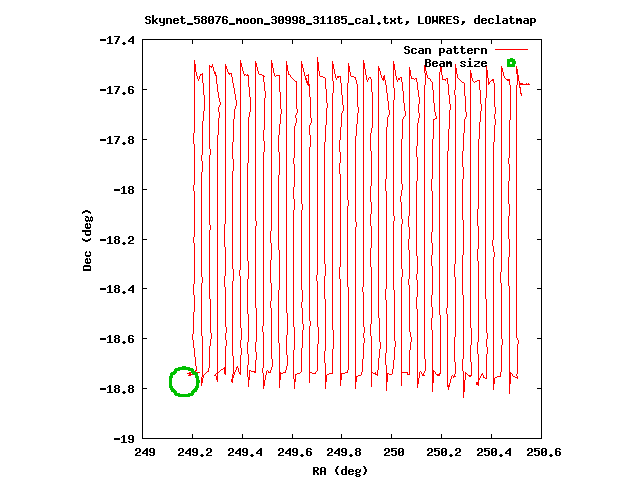Click the 250.6 RA tick label
This screenshot has height=480, width=640.
544,452
